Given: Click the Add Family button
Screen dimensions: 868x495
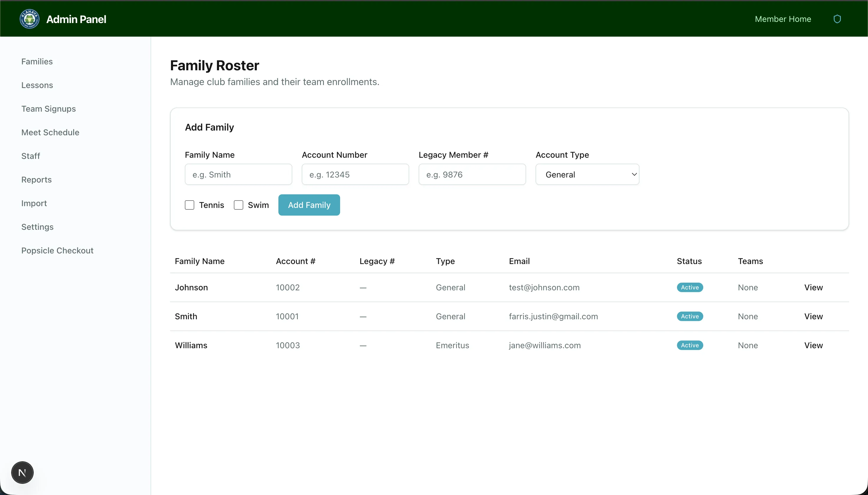Looking at the screenshot, I should [x=309, y=205].
